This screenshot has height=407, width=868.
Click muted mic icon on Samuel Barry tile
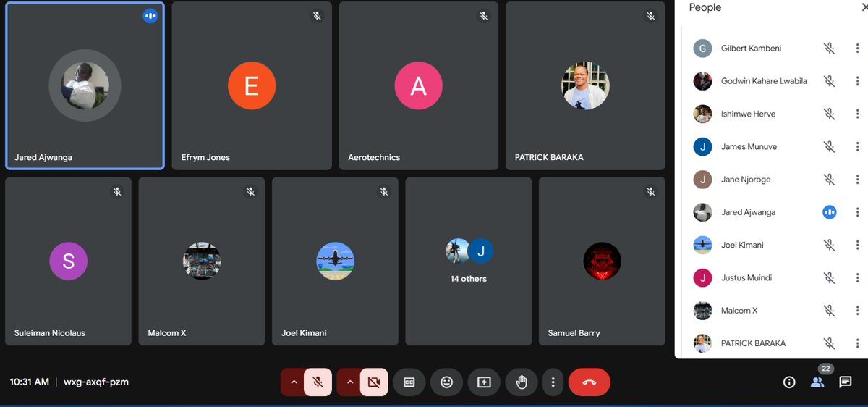point(651,191)
